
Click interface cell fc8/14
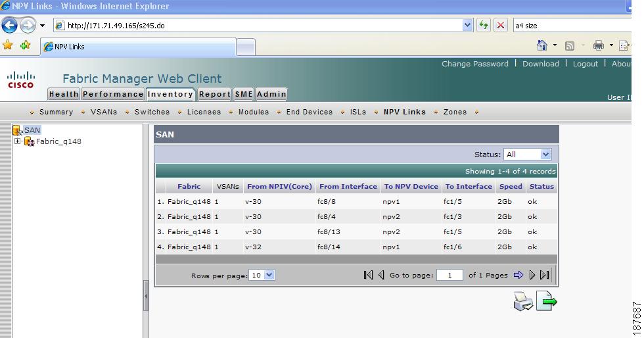pyautogui.click(x=329, y=247)
